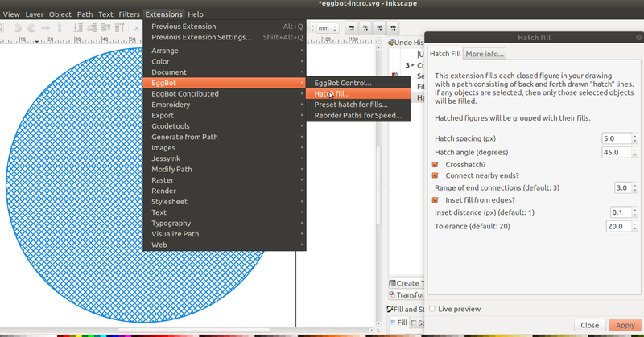This screenshot has height=337, width=644.
Task: Click the Range of end connections field
Action: 622,187
